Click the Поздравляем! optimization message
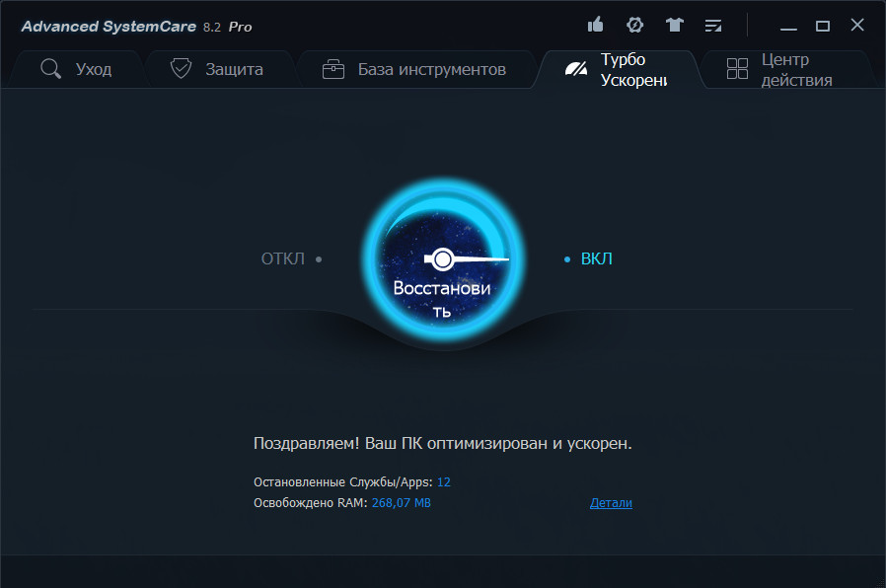Screen dimensions: 886x588 point(442,443)
